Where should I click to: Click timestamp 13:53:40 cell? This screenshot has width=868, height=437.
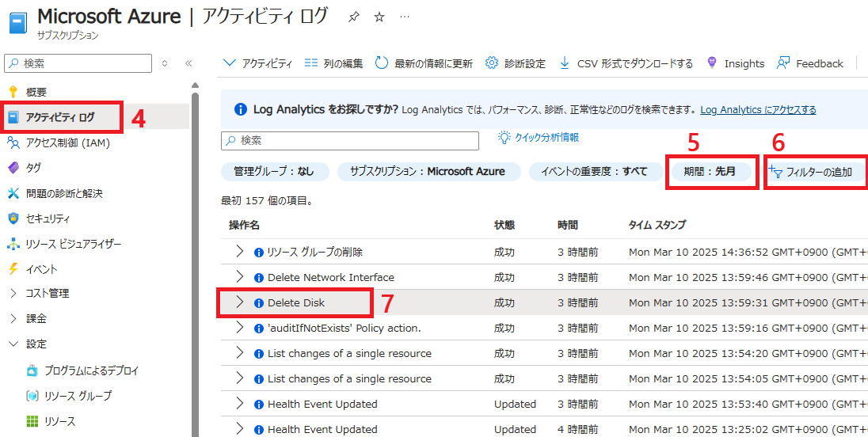[748, 405]
